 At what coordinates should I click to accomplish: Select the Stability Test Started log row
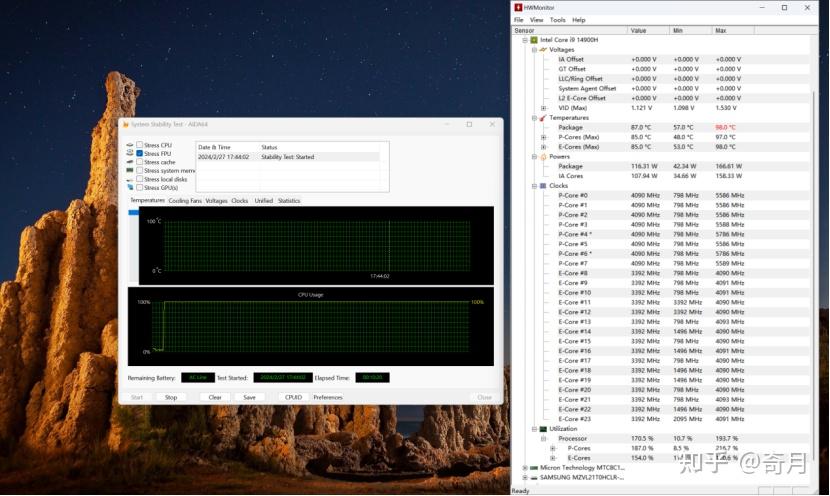click(288, 157)
